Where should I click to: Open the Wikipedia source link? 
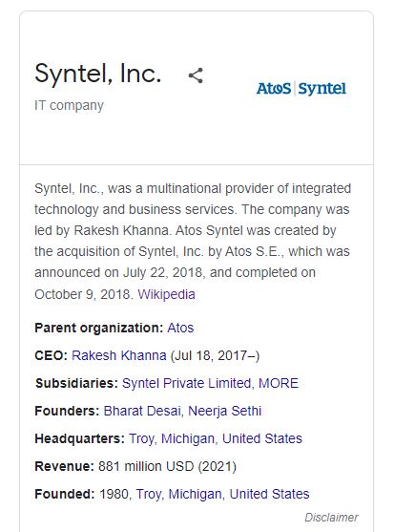point(166,294)
